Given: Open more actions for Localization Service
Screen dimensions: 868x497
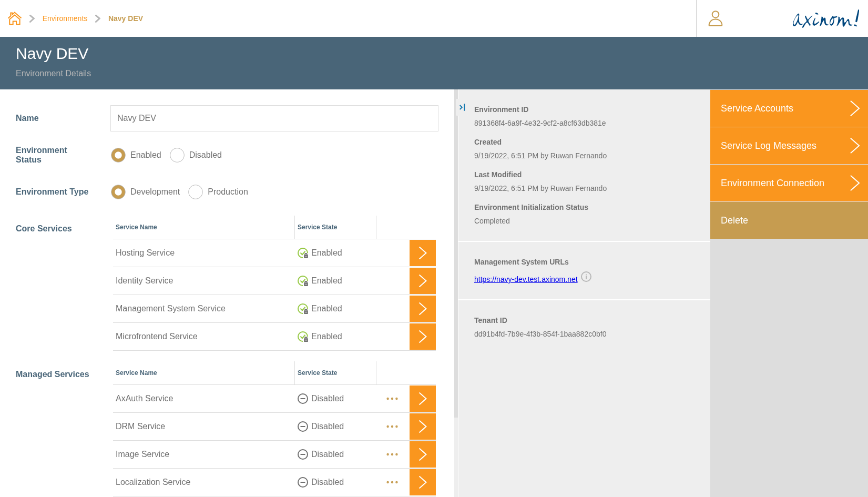Looking at the screenshot, I should 392,482.
